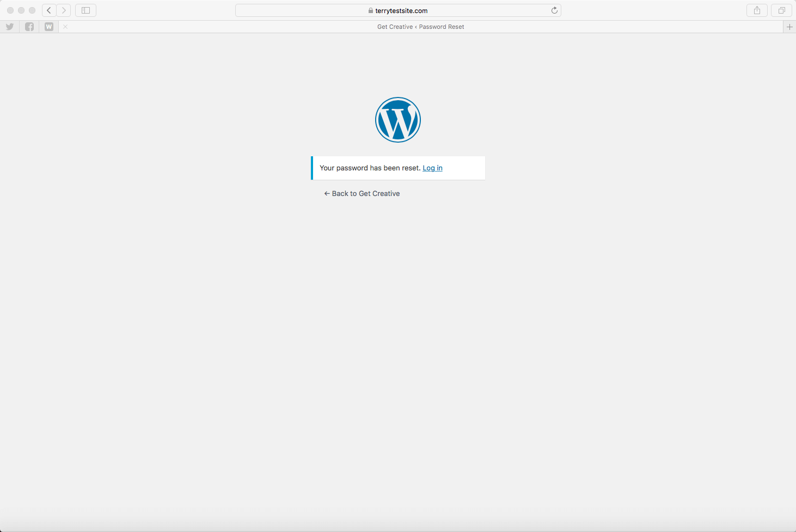Open the pinned Facebook tab
The height and width of the screenshot is (532, 796).
click(29, 27)
